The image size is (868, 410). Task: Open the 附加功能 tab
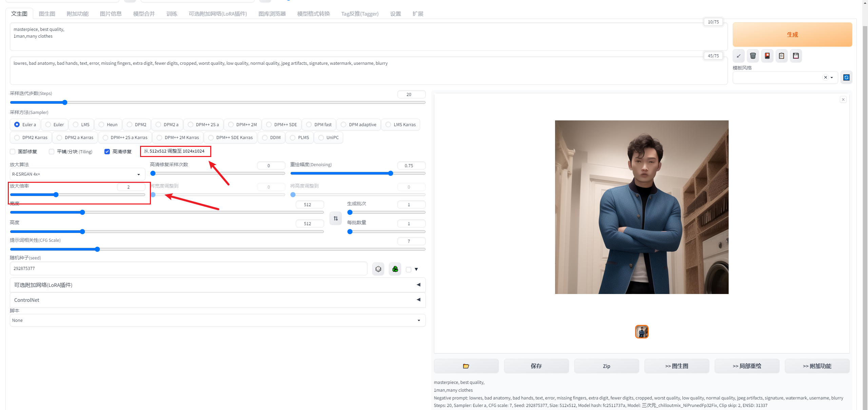click(77, 14)
